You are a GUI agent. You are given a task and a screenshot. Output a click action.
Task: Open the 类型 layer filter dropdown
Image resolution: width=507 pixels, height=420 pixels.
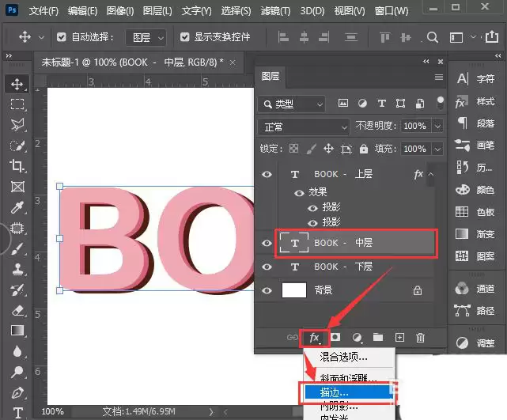pyautogui.click(x=292, y=104)
